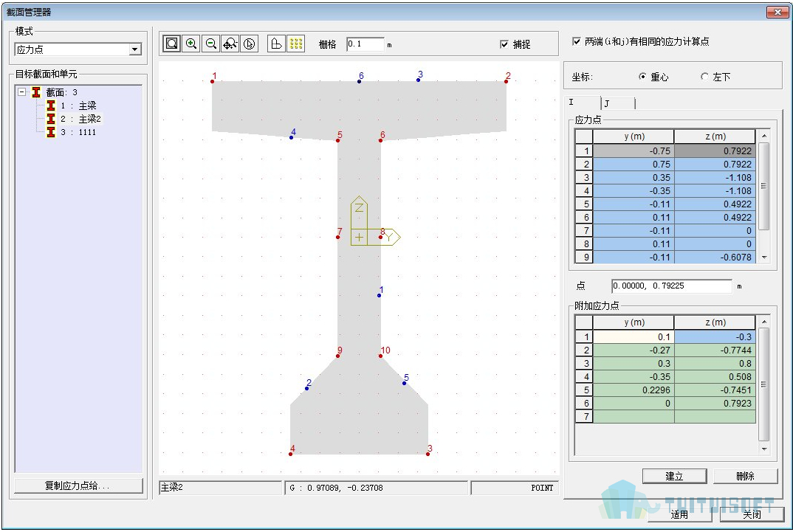Screen dimensions: 793x532
Task: Select the 左下 coordinate radio button
Action: coord(704,77)
